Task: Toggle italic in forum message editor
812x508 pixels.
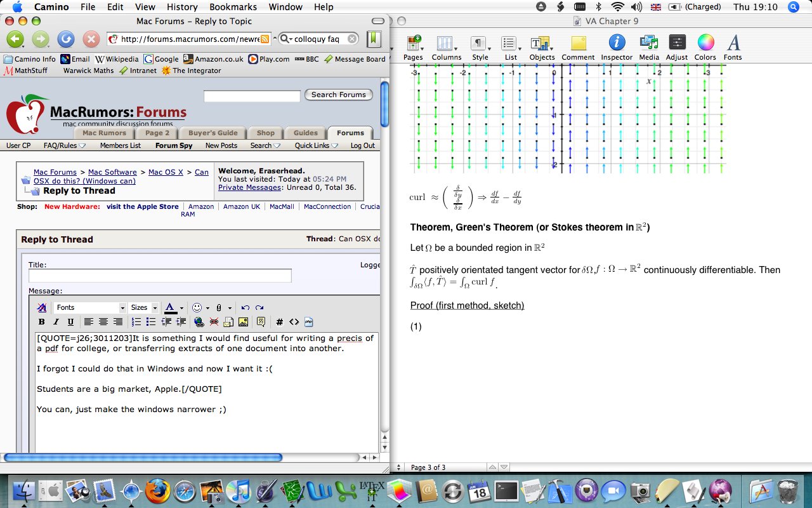Action: pyautogui.click(x=56, y=322)
